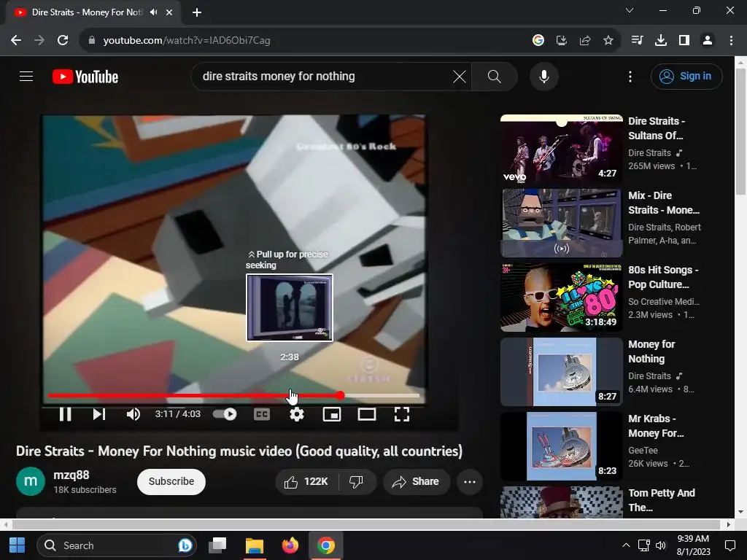Viewport: 747px width, 560px height.
Task: Mute tab via speaker icon on tab
Action: [153, 12]
